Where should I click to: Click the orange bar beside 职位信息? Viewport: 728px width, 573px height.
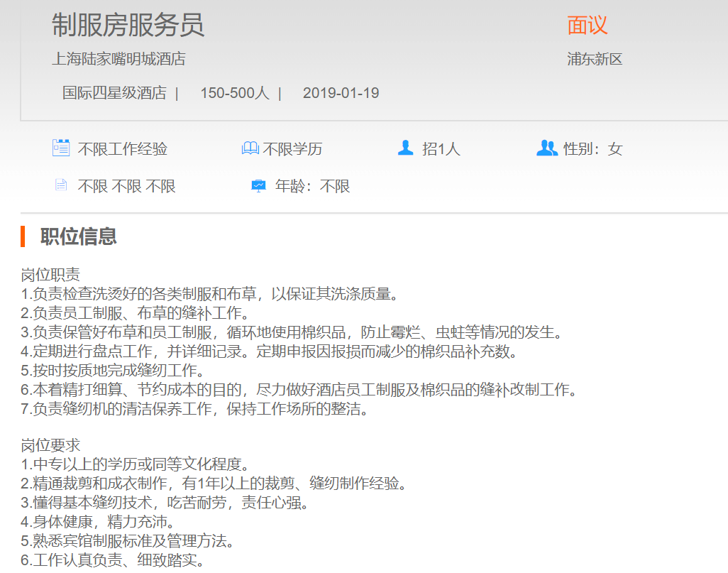tap(23, 236)
